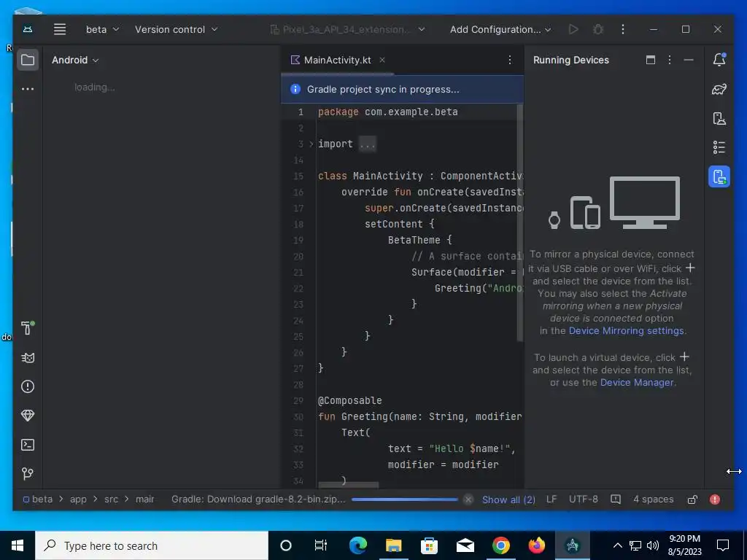This screenshot has height=560, width=747.
Task: Close the MainActivity.kt tab
Action: pyautogui.click(x=382, y=60)
